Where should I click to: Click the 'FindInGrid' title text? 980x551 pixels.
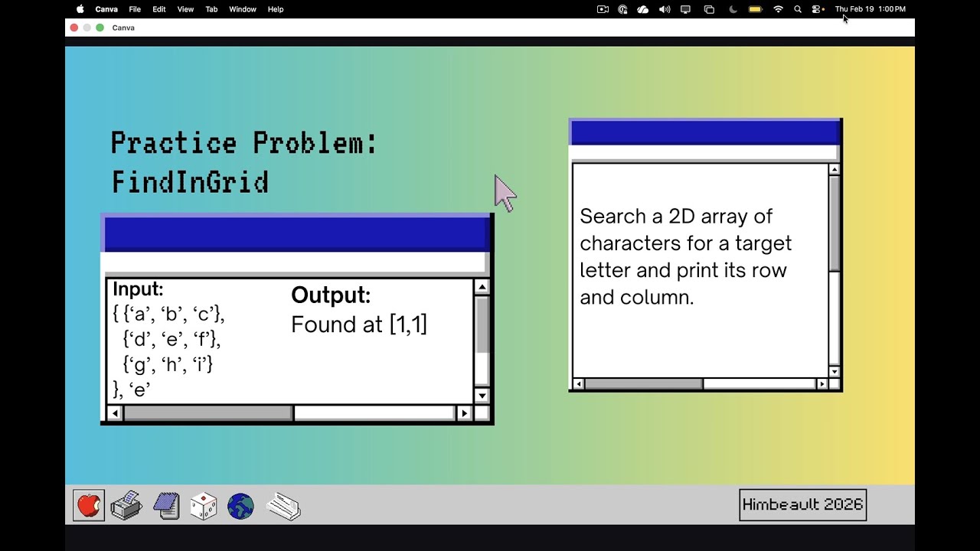[190, 183]
